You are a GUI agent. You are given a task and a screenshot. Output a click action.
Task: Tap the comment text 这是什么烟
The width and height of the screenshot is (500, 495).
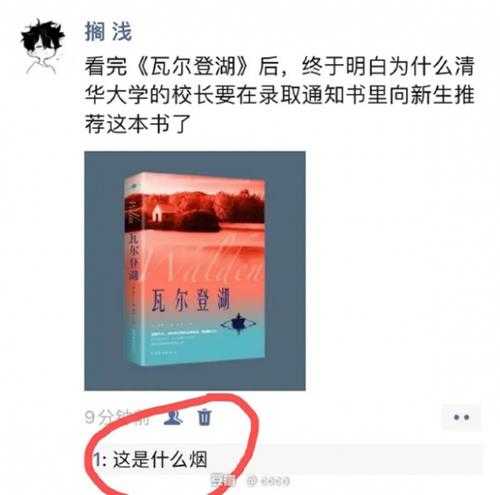(x=160, y=459)
